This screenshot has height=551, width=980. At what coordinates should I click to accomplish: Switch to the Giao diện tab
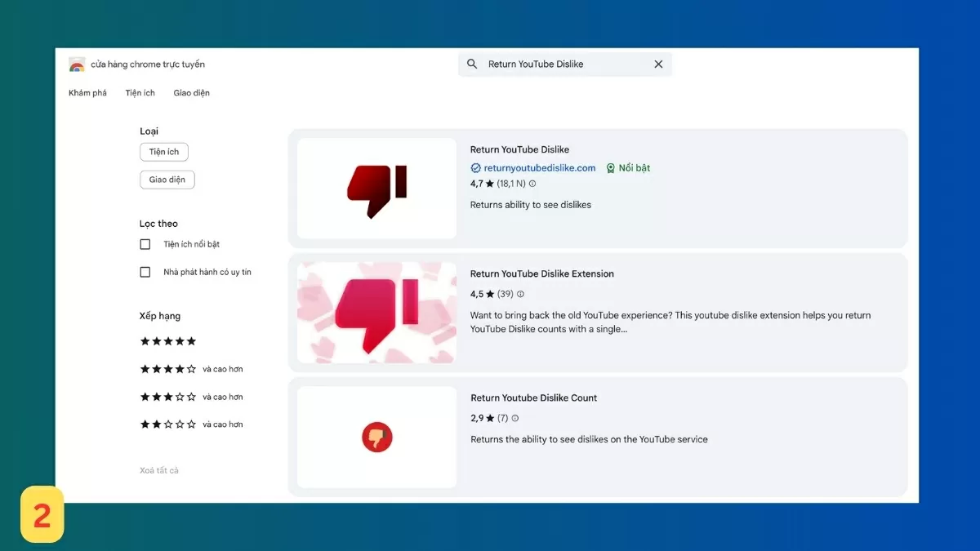pos(191,93)
